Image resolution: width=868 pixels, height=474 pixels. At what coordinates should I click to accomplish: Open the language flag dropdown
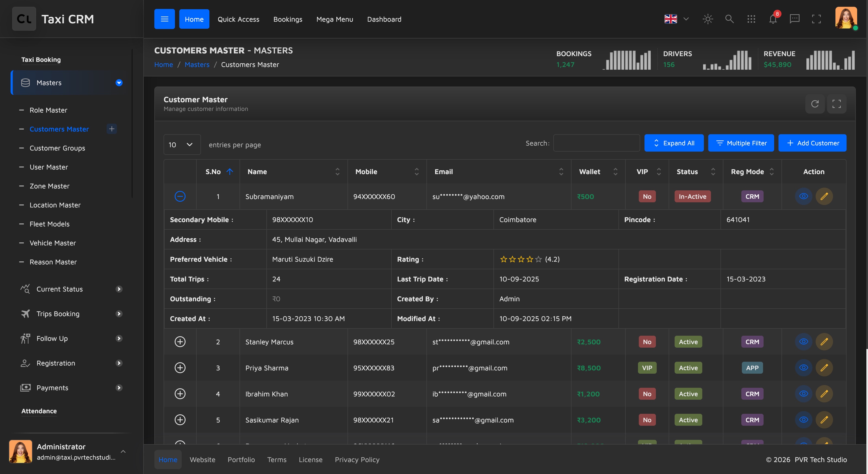[x=676, y=19]
